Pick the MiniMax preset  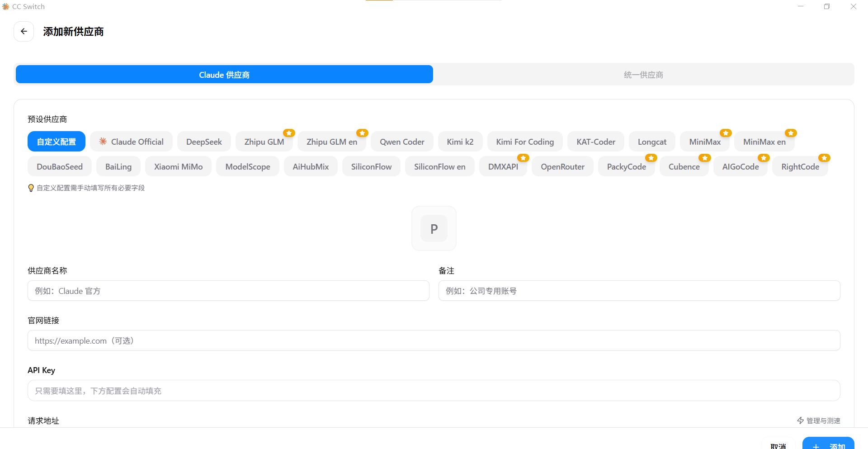pos(705,142)
